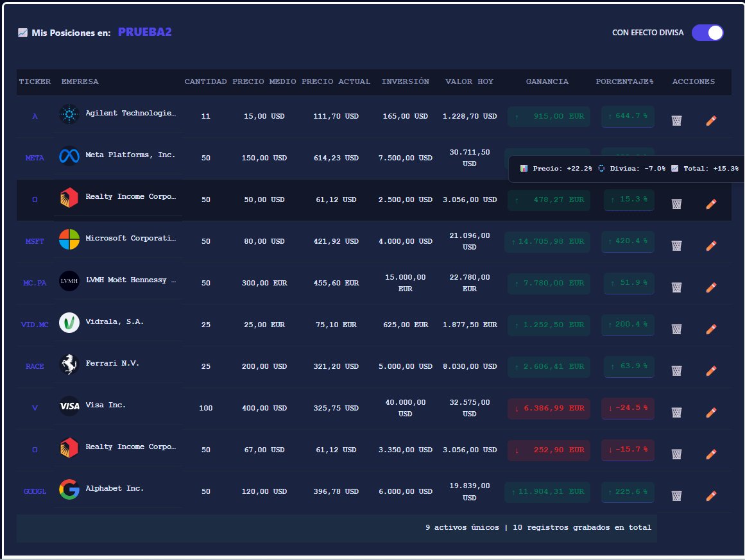Click the VISA logo

[x=69, y=406]
